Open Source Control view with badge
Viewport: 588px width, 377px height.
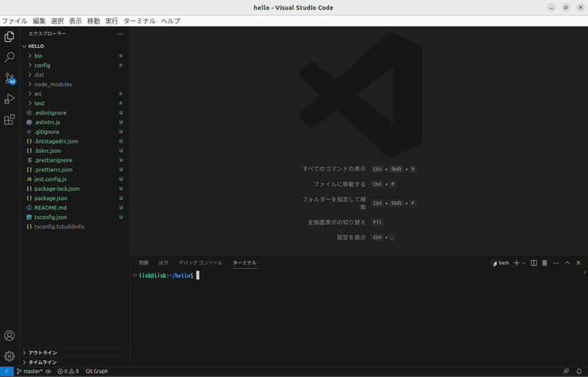(x=10, y=79)
